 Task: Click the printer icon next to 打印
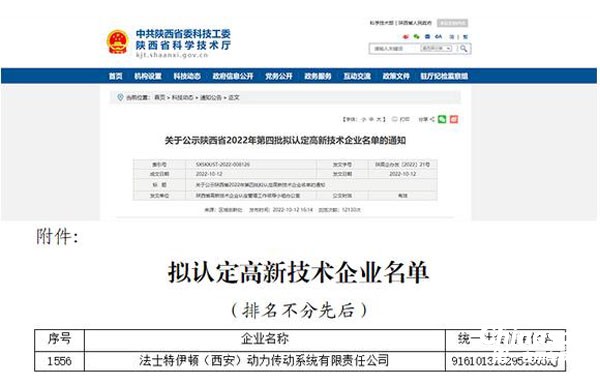[x=395, y=119]
